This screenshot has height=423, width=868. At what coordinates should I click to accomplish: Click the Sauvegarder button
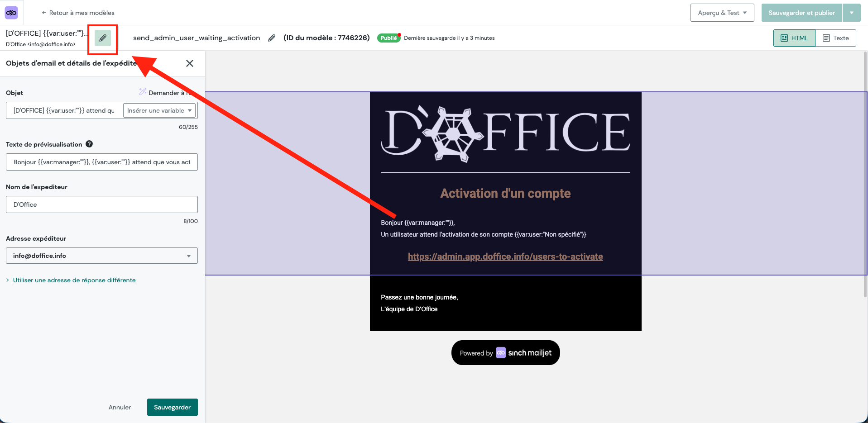coord(172,407)
